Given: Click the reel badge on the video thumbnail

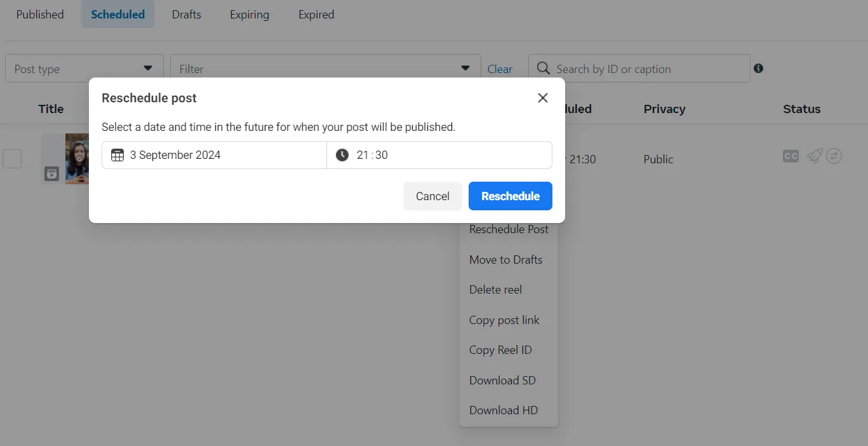Looking at the screenshot, I should [51, 173].
